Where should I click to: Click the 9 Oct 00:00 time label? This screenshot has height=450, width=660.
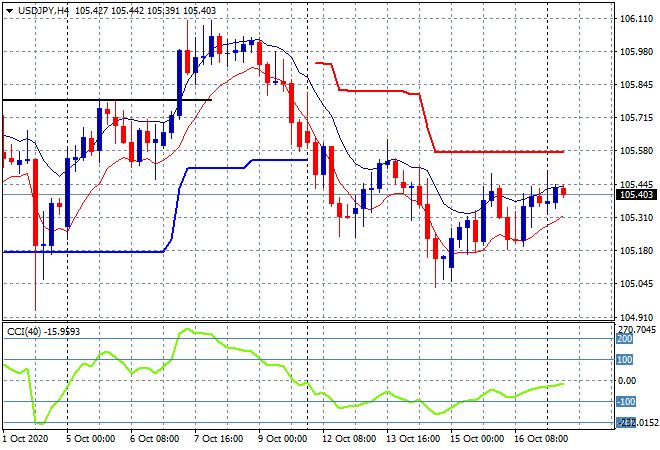[282, 439]
